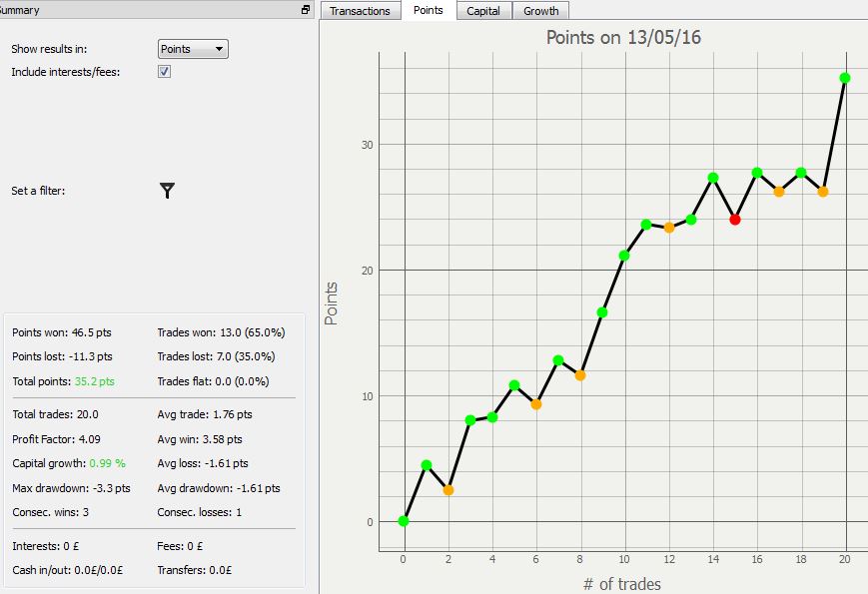Image resolution: width=868 pixels, height=594 pixels.
Task: Click the orange data point at trade 19
Action: coord(823,192)
